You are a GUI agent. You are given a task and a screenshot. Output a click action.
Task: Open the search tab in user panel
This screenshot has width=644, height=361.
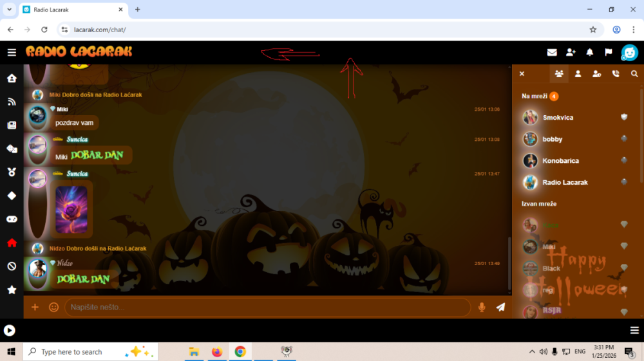(x=634, y=74)
